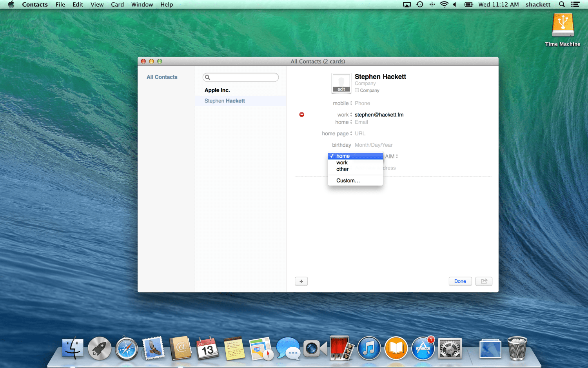Expand the AIM service type dropdown

pyautogui.click(x=392, y=156)
